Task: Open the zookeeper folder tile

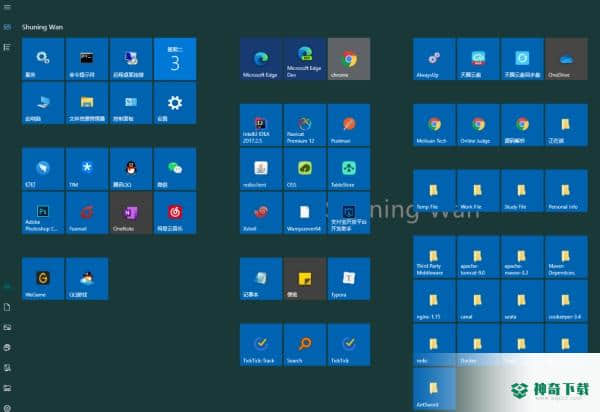Action: [x=566, y=301]
